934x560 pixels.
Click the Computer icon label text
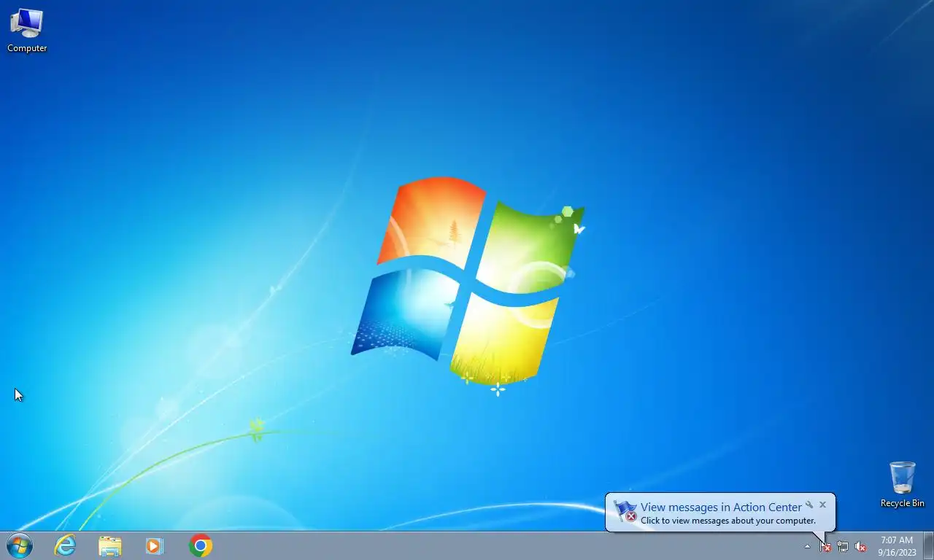coord(27,48)
